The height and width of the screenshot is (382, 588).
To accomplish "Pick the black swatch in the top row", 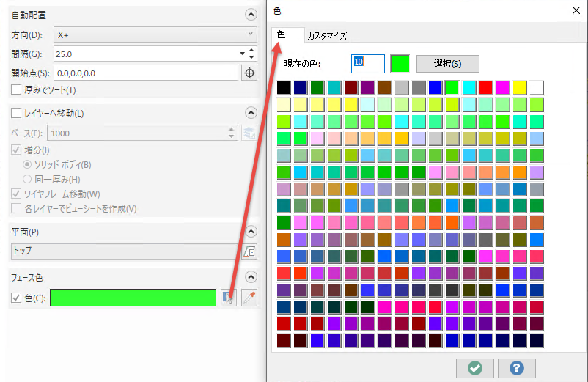I will click(284, 88).
